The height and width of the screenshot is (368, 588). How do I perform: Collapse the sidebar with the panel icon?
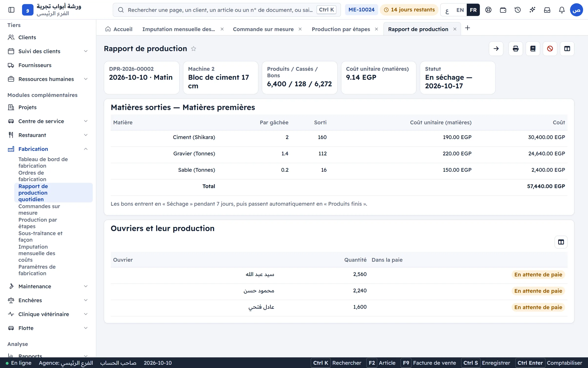pos(12,10)
